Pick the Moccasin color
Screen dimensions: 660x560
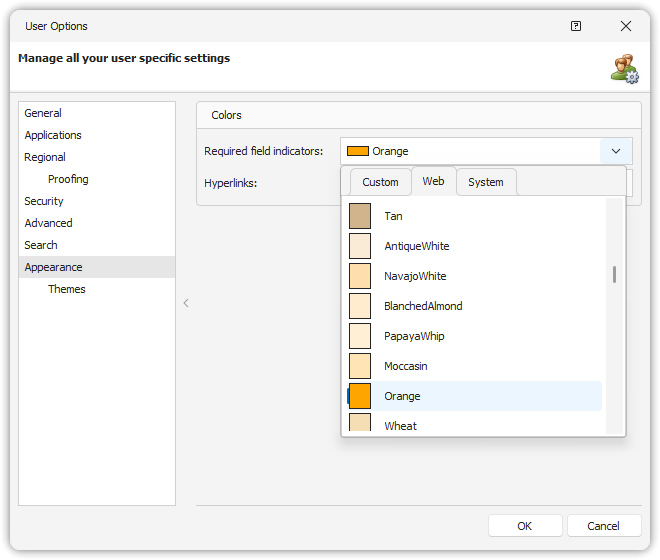click(x=405, y=366)
